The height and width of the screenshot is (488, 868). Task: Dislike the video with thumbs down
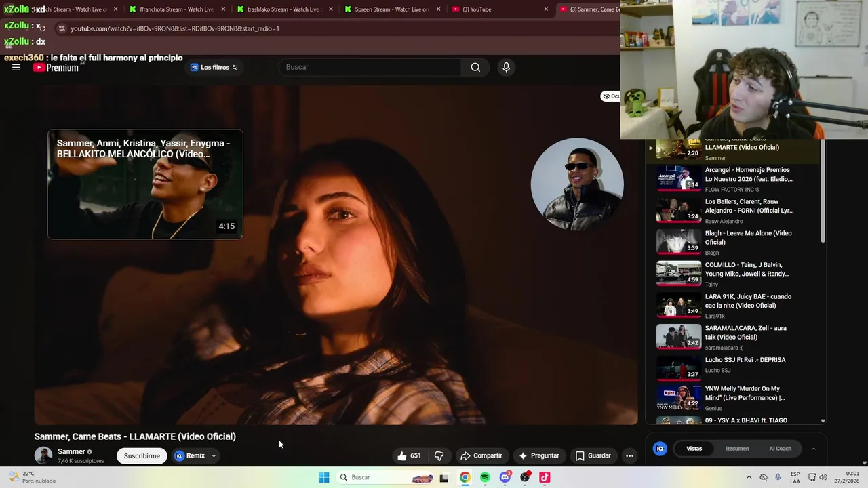point(439,455)
